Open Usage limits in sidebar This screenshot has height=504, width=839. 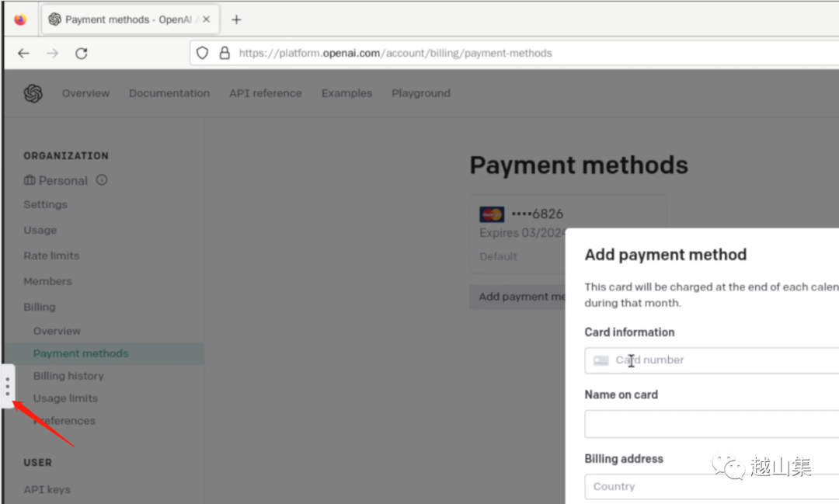coord(65,398)
